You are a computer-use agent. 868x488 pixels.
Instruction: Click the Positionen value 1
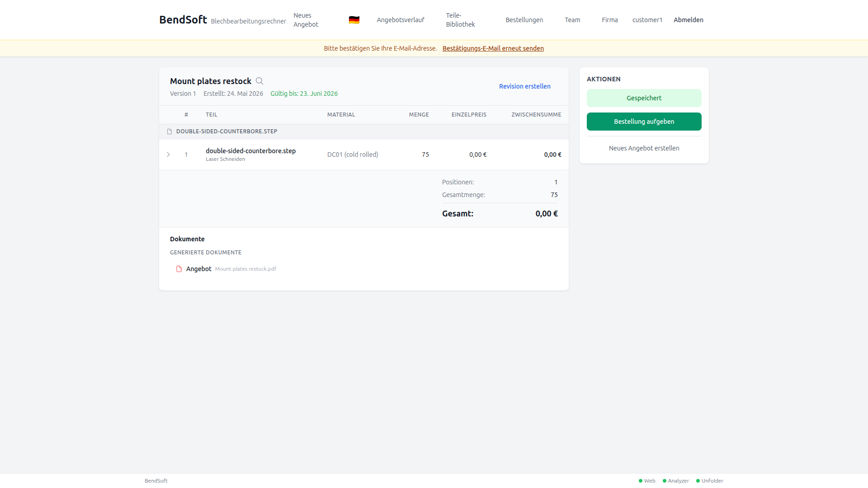[556, 182]
